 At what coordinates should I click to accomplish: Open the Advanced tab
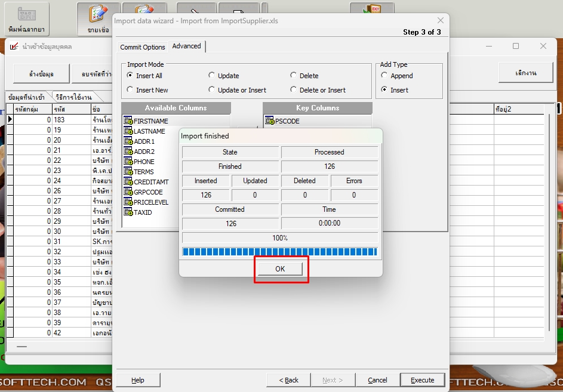186,47
